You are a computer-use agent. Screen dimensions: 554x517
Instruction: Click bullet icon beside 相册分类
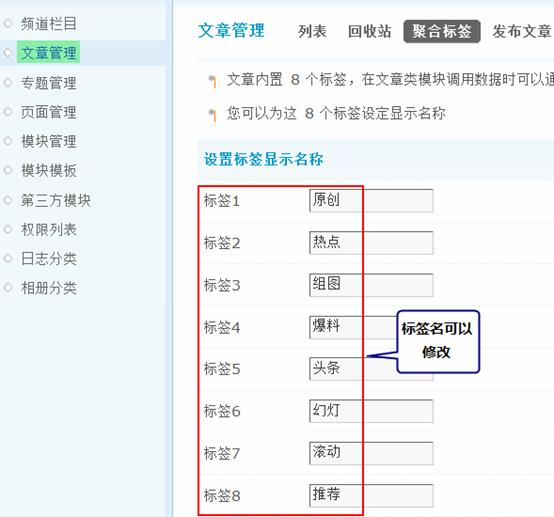tap(8, 288)
